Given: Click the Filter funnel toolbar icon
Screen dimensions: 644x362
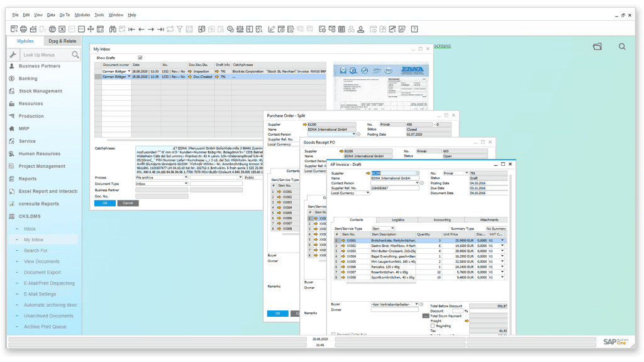Looking at the screenshot, I should point(179,29).
